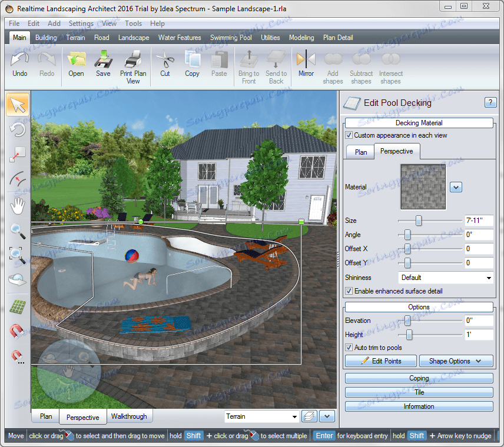The height and width of the screenshot is (447, 504).
Task: Click the Subtract shapes icon
Action: [x=362, y=59]
